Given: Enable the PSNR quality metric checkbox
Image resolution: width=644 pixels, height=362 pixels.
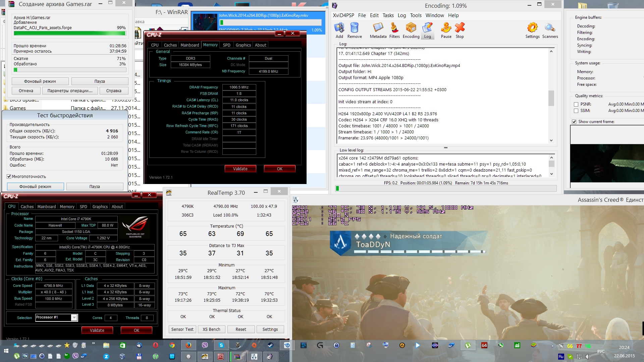Looking at the screenshot, I should pos(576,104).
